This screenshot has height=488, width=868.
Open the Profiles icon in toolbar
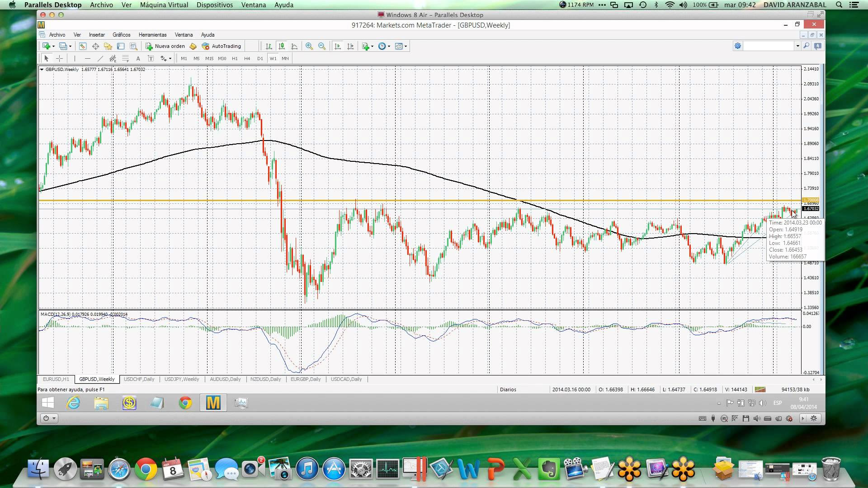(63, 46)
